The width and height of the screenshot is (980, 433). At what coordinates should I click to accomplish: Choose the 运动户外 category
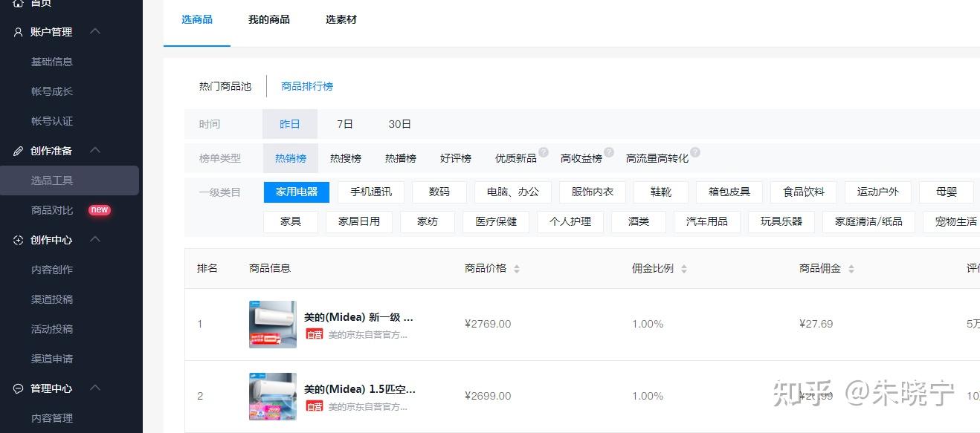[x=878, y=192]
